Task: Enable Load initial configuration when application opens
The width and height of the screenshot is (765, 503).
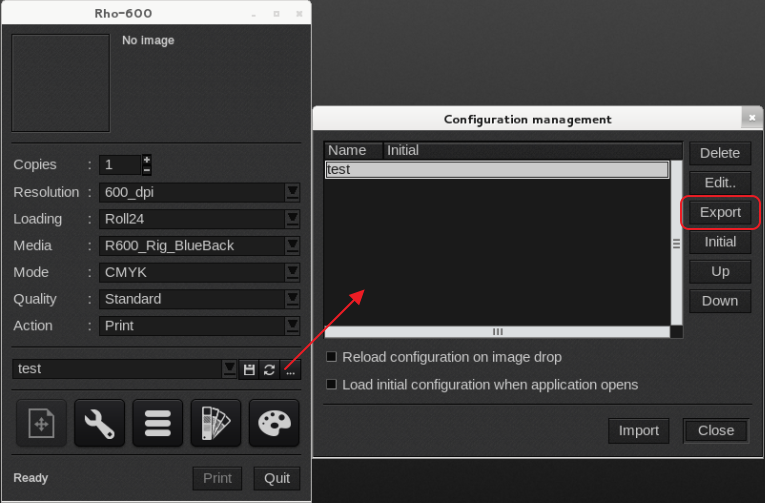Action: pos(331,384)
